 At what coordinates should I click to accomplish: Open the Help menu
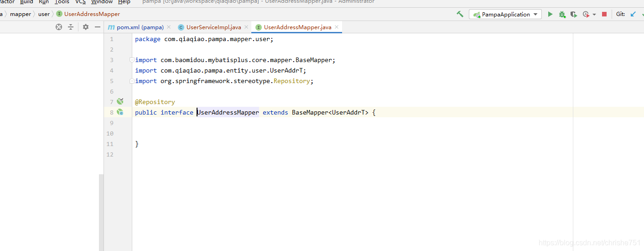click(x=124, y=2)
